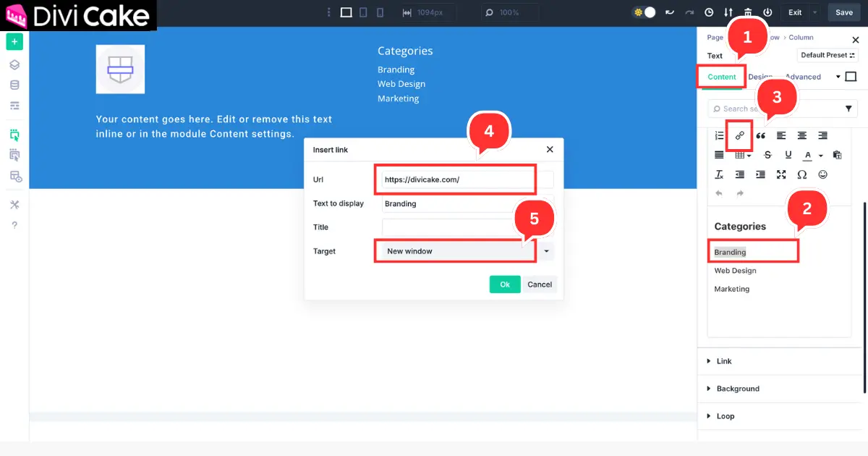
Task: Click the redo icon in top bar
Action: (x=689, y=12)
